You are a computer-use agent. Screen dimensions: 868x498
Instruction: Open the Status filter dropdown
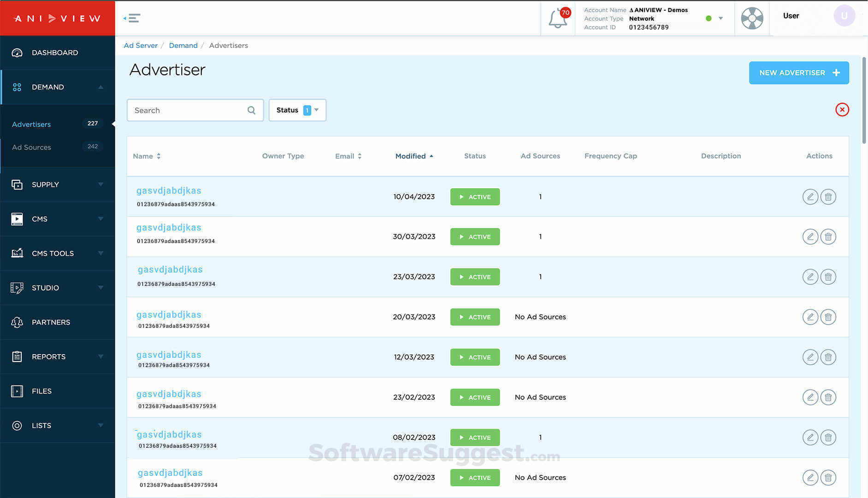coord(297,110)
